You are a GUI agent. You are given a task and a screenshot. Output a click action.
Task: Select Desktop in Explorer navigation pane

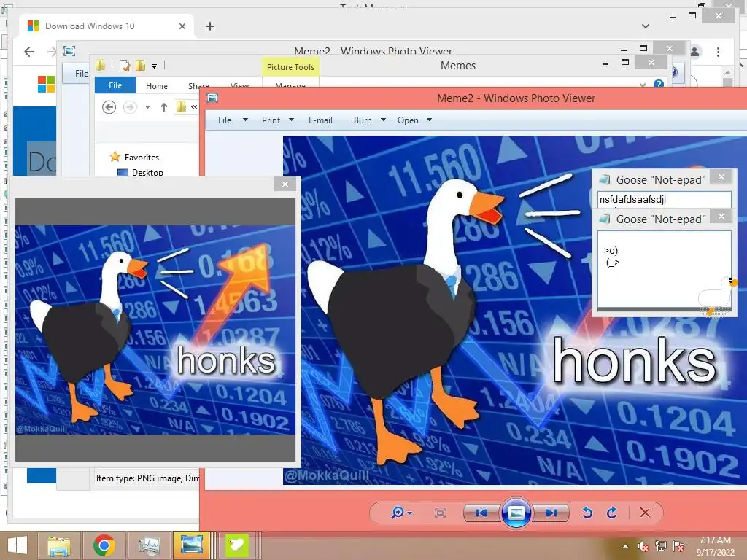(147, 172)
